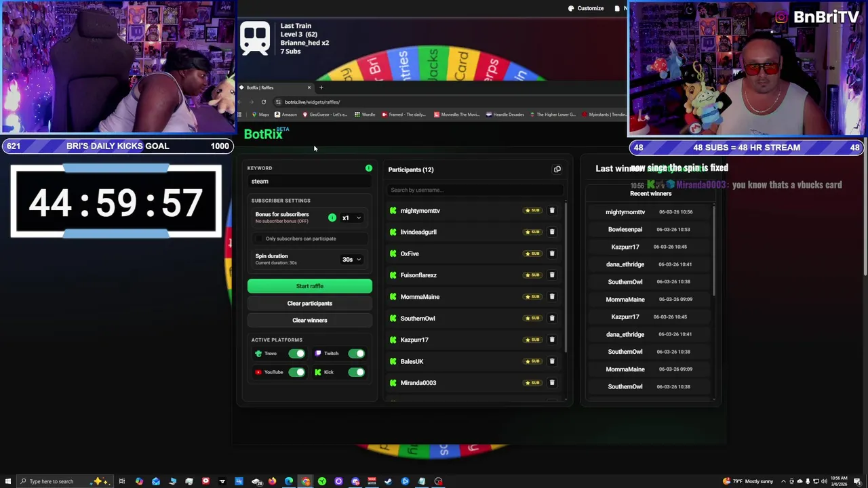Click the page vertical scrollbar
This screenshot has width=868, height=488.
tap(864, 207)
